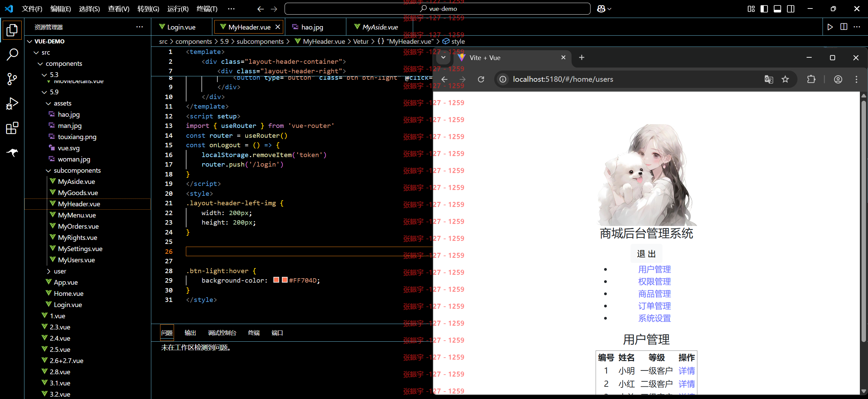This screenshot has width=868, height=399.
Task: Switch to the Login.vue editor tab
Action: point(181,27)
